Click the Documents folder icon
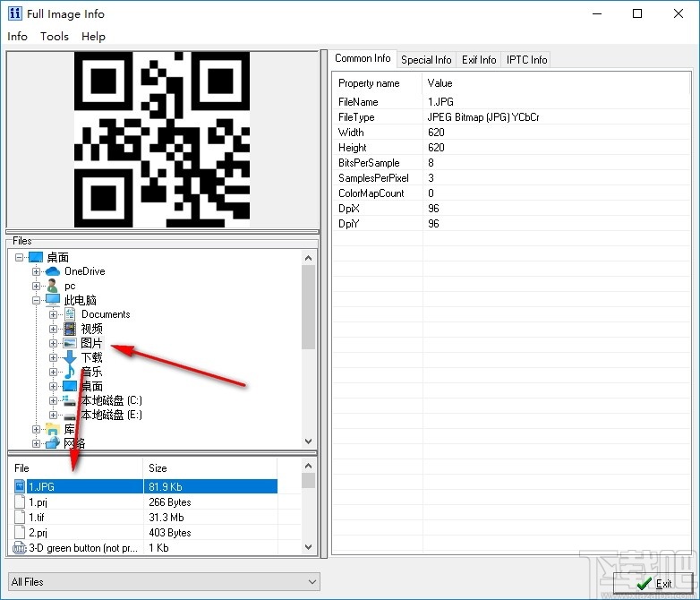The width and height of the screenshot is (700, 600). pos(70,314)
